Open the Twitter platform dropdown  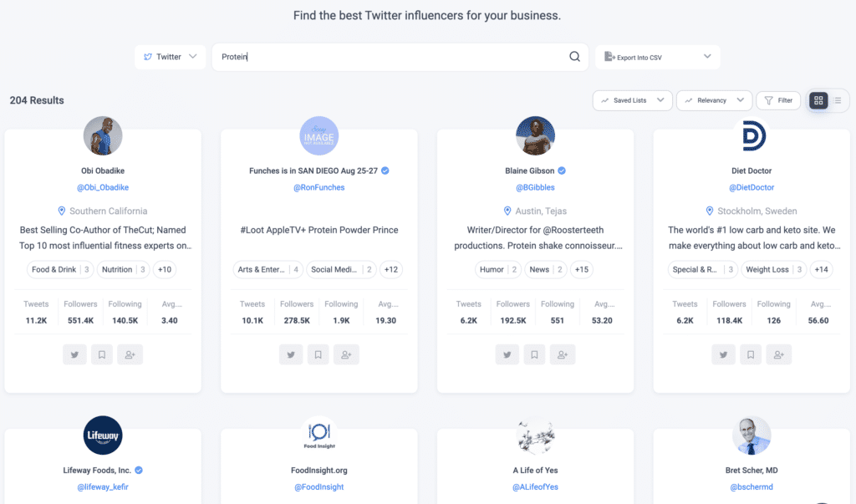170,57
